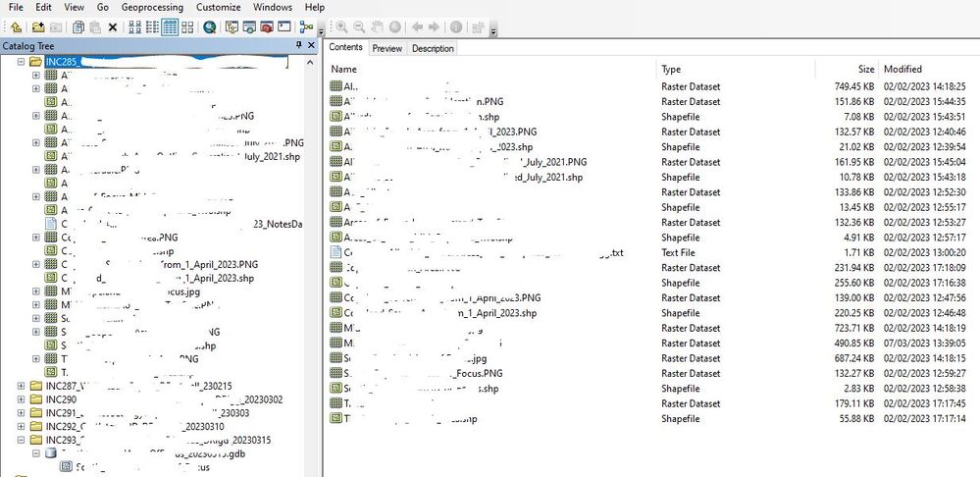Screen dimensions: 980x477
Task: Select the Pan hand tool
Action: [377, 26]
